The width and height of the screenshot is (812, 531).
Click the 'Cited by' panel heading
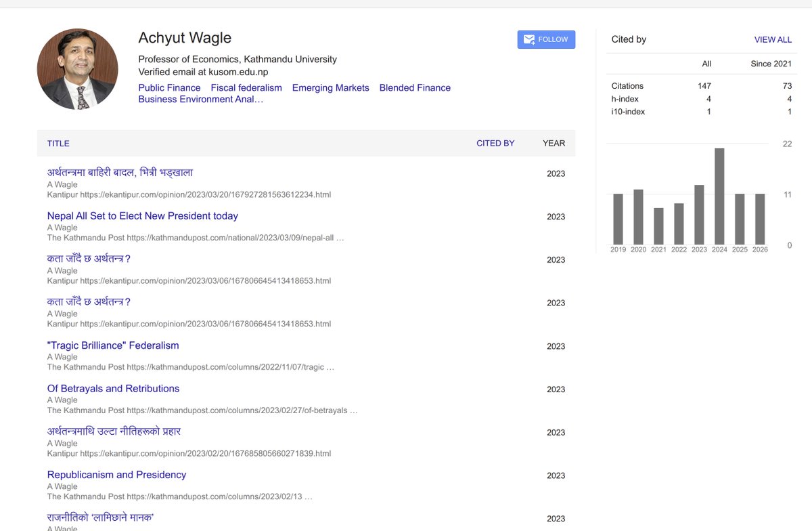point(629,39)
